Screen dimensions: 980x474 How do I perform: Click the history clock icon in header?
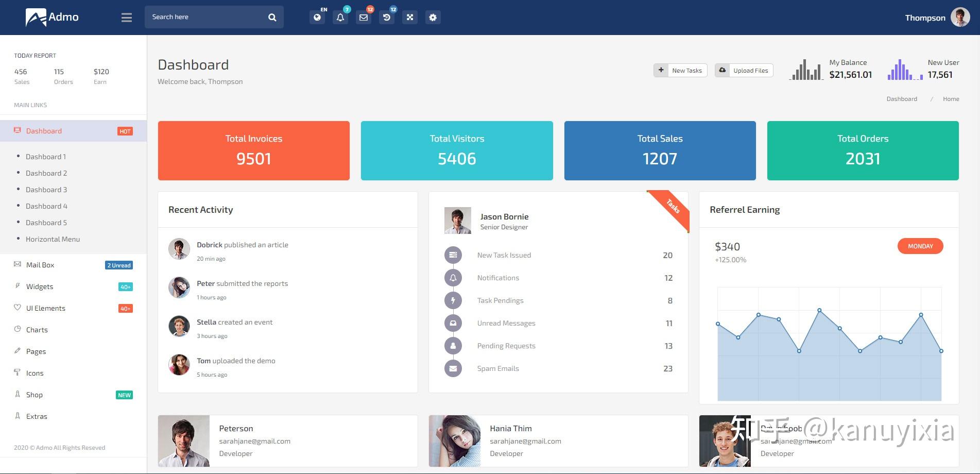coord(387,18)
